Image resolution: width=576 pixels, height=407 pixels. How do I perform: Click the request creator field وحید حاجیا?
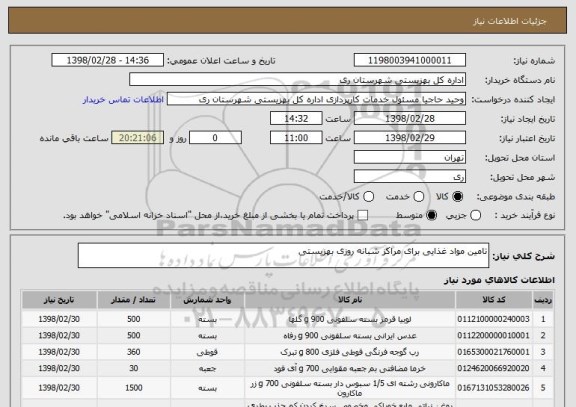pyautogui.click(x=316, y=99)
